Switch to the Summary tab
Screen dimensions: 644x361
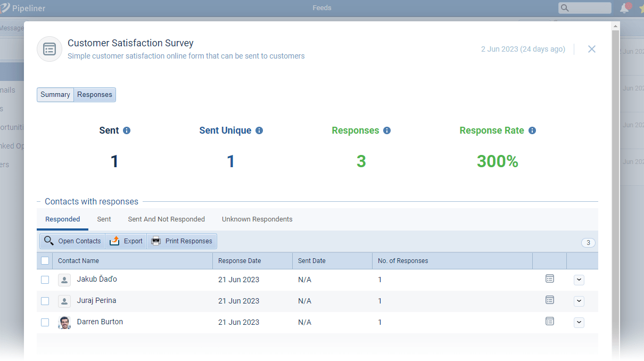pos(55,95)
